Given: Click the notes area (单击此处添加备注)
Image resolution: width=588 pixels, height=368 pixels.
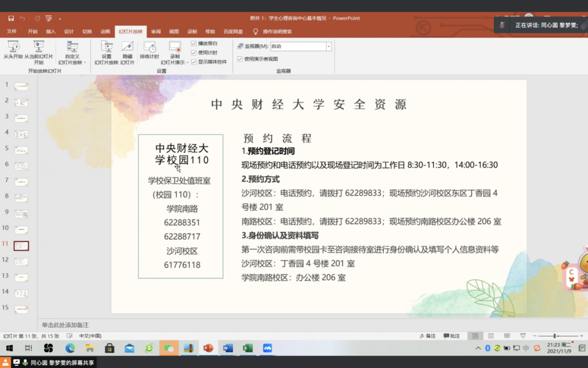Looking at the screenshot, I should tap(65, 325).
